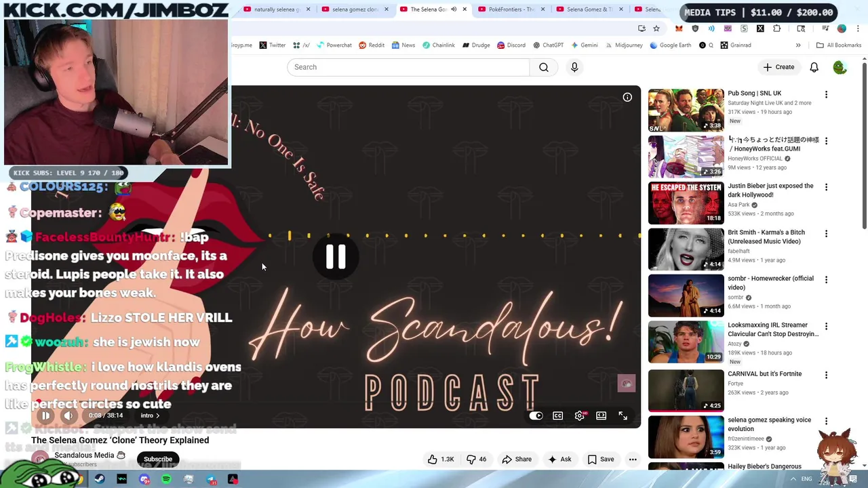
Task: Open the browser Extensions puzzle icon
Action: tap(776, 28)
